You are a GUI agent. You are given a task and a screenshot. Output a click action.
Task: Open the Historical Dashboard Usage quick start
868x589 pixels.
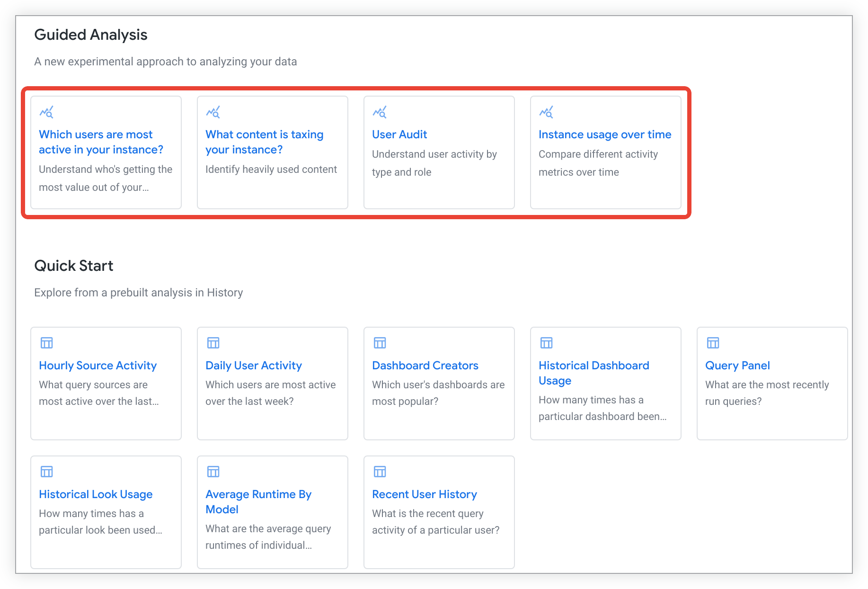click(593, 373)
